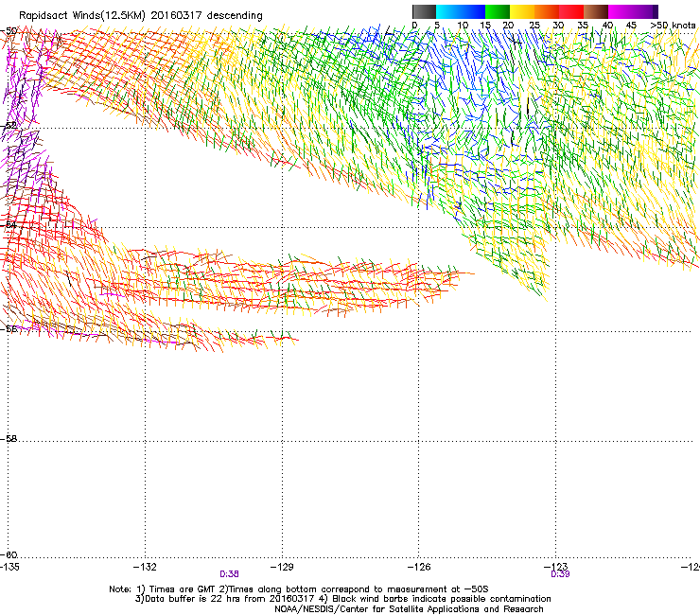Click the red 30-35 knots legend segment

(571, 11)
